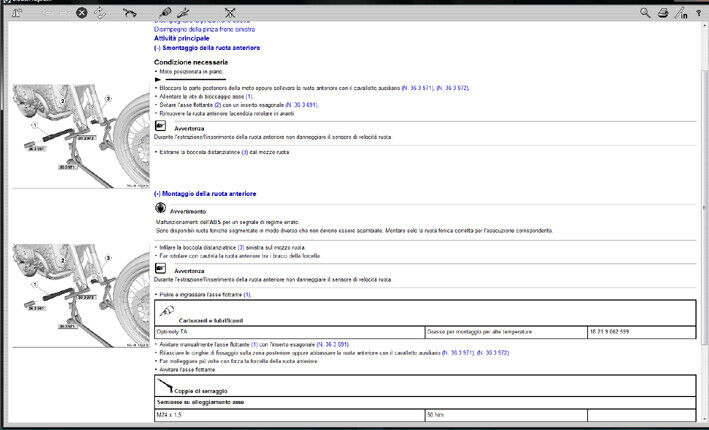
Task: Open the Attività principale heading link
Action: [182, 38]
